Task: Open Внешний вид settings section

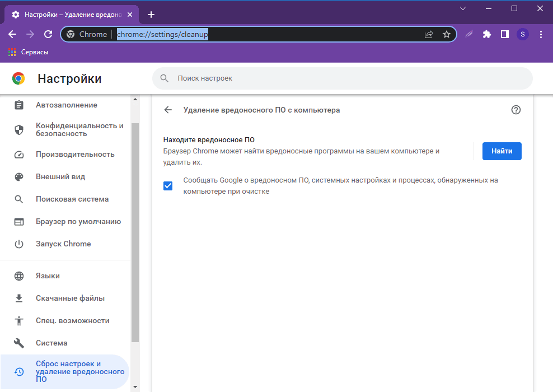Action: pyautogui.click(x=60, y=176)
